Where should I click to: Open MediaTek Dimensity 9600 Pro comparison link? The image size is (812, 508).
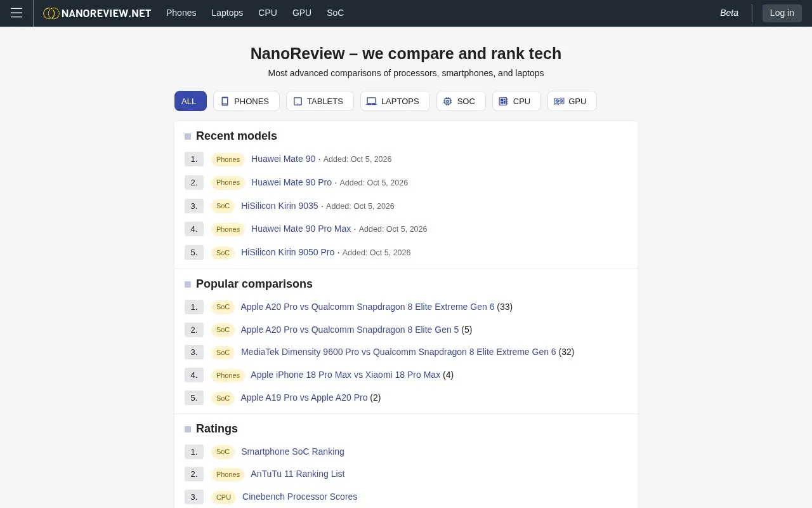398,352
